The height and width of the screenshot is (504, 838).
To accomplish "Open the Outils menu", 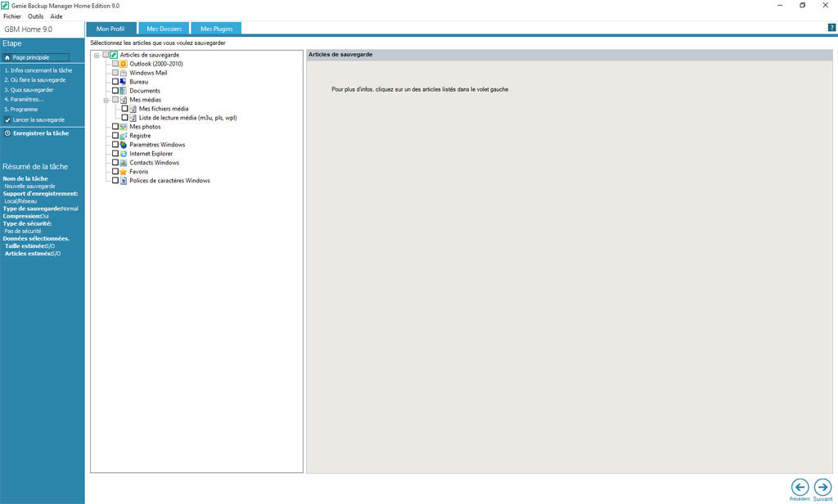I will pos(36,16).
